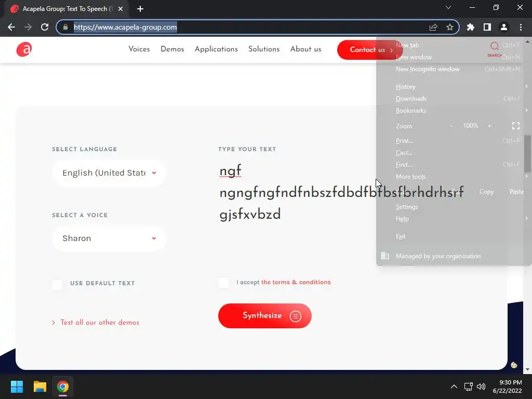Open the Windows Start menu

point(17,387)
